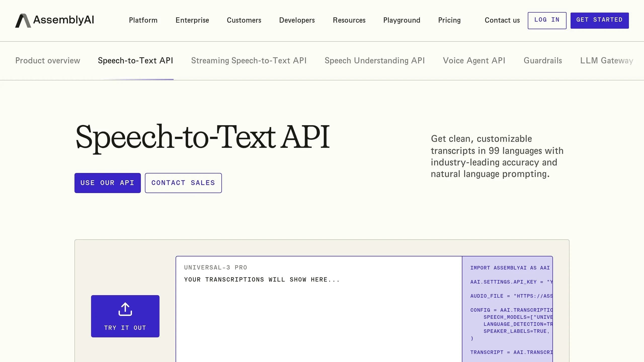The width and height of the screenshot is (644, 362).
Task: Open the Platform menu
Action: click(x=143, y=20)
